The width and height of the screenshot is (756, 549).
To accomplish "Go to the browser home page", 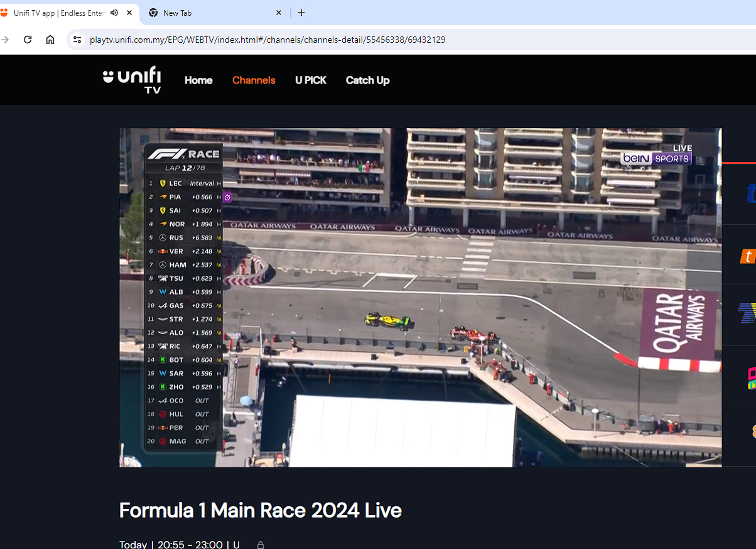I will (x=50, y=40).
